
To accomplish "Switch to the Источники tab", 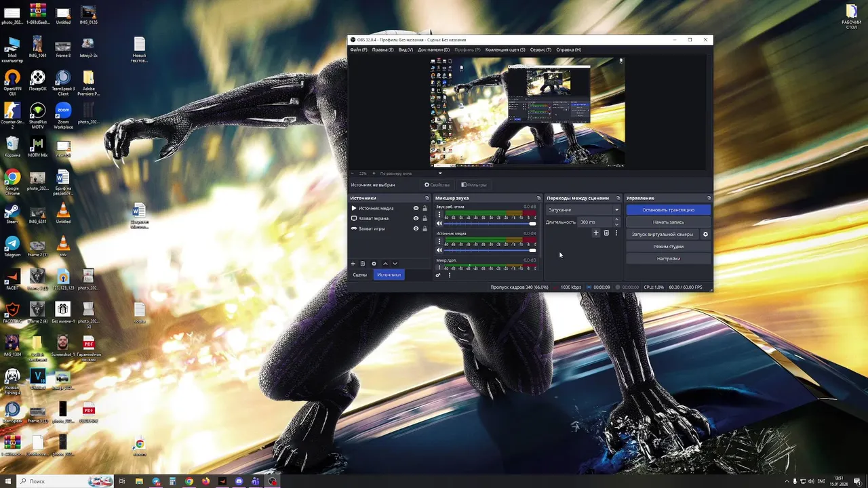I will 389,274.
